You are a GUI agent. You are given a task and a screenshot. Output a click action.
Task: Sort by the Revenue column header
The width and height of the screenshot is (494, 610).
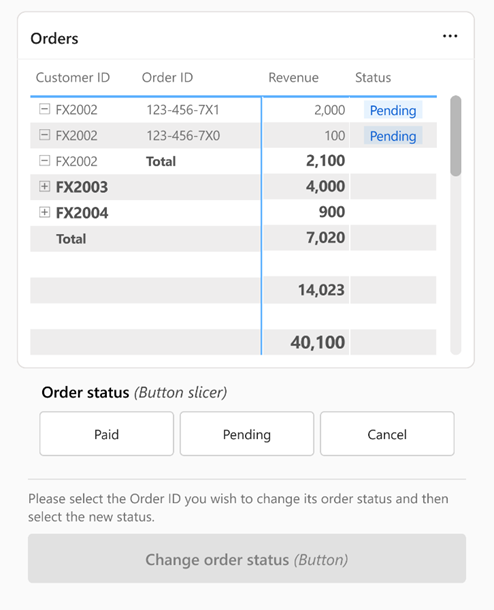pyautogui.click(x=293, y=77)
